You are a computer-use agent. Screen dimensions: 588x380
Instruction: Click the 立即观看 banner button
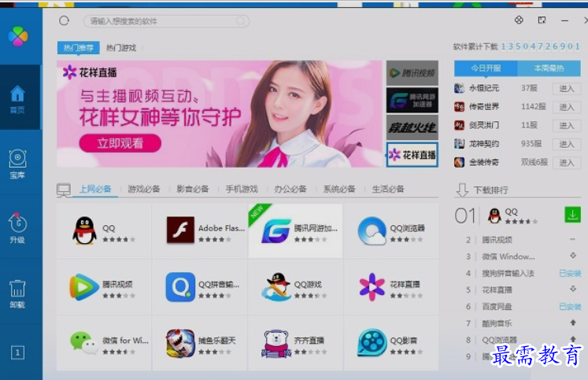click(120, 142)
